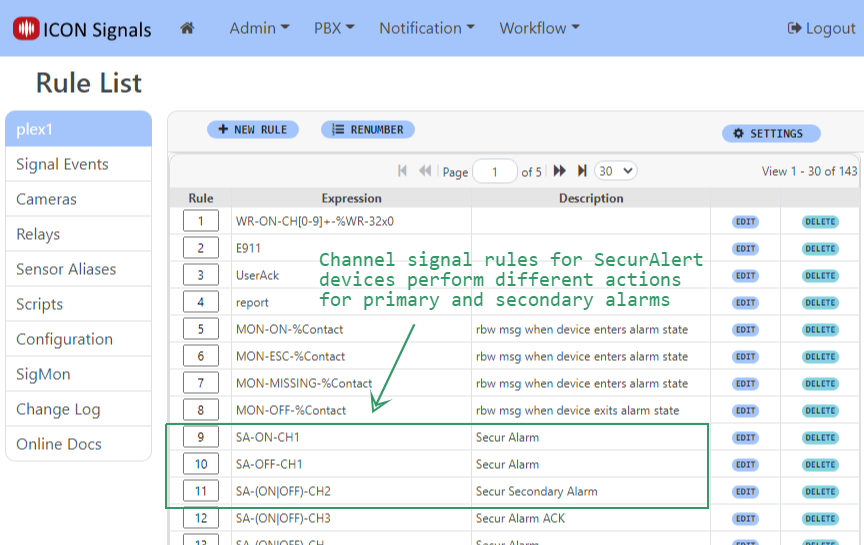Click rule number box 1
Screen dimensions: 864x545
201,221
